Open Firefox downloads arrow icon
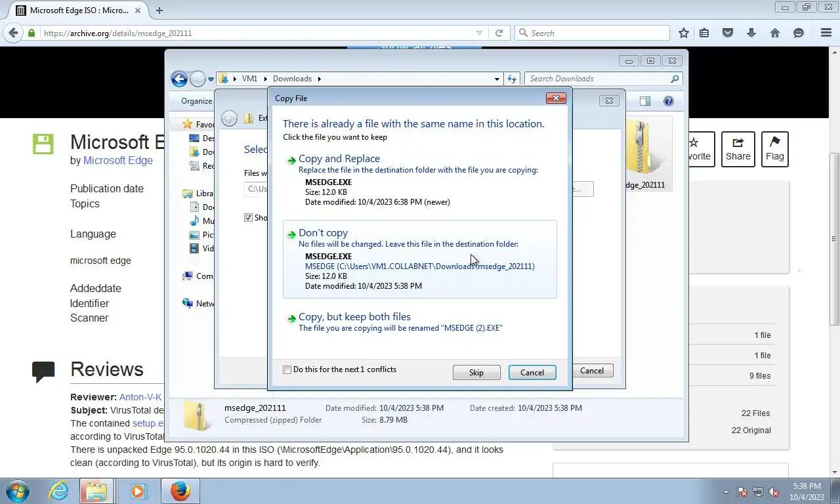Screen dimensions: 840x504 click(x=751, y=33)
